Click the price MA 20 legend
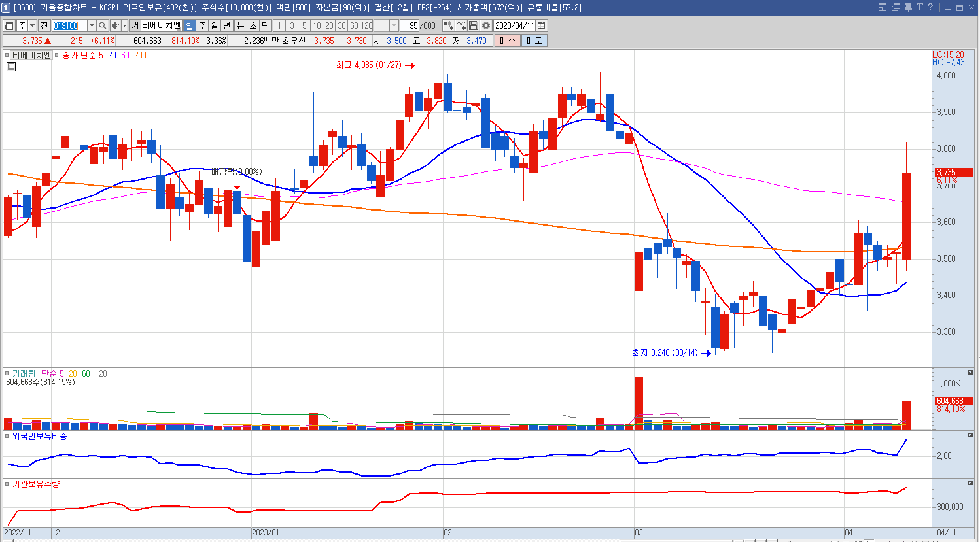The width and height of the screenshot is (980, 542). pyautogui.click(x=112, y=56)
